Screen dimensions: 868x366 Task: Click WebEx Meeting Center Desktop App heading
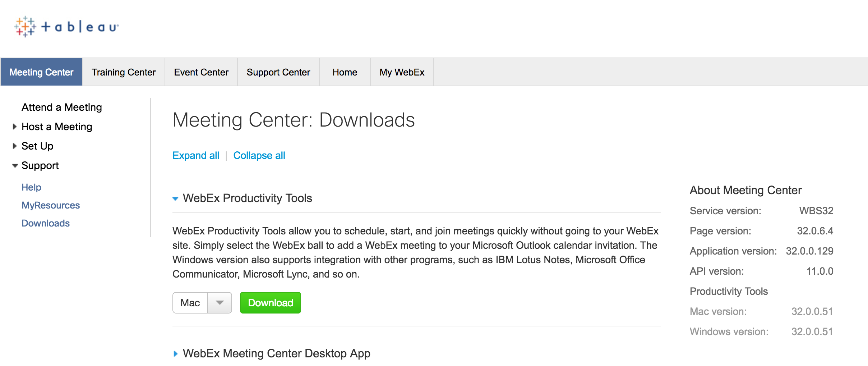[x=277, y=353]
